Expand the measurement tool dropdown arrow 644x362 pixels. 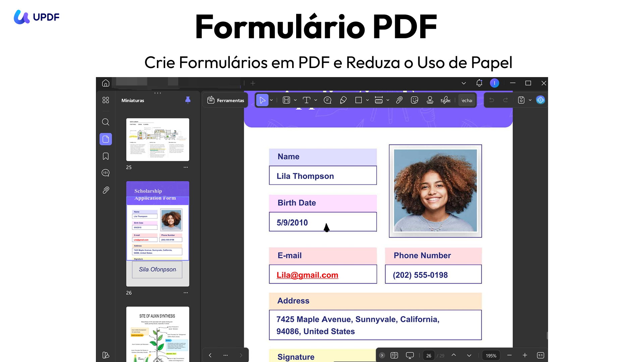coord(388,100)
